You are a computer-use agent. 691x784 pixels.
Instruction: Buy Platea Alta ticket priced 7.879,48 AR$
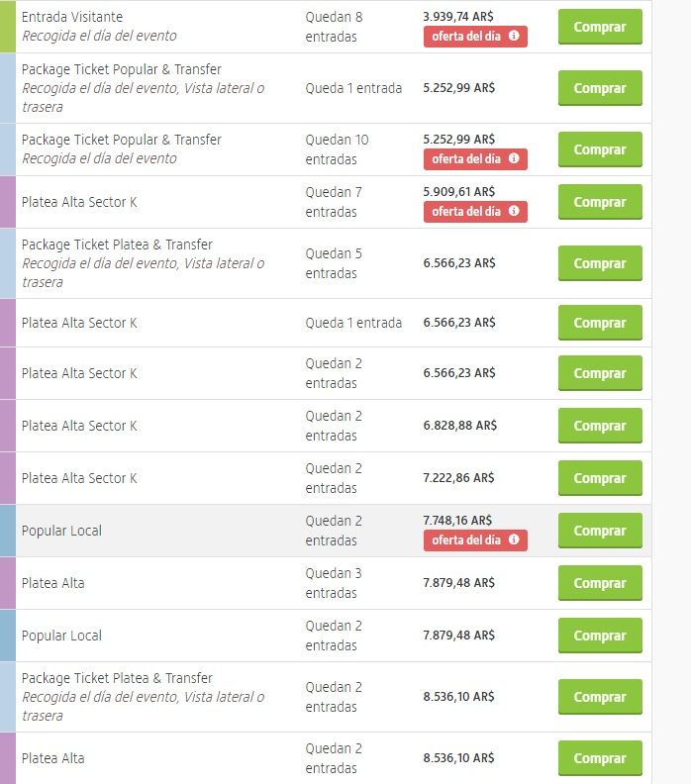point(599,583)
